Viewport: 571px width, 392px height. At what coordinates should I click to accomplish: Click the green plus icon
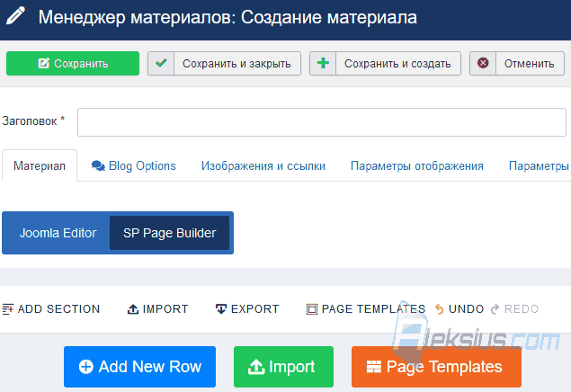(x=323, y=63)
